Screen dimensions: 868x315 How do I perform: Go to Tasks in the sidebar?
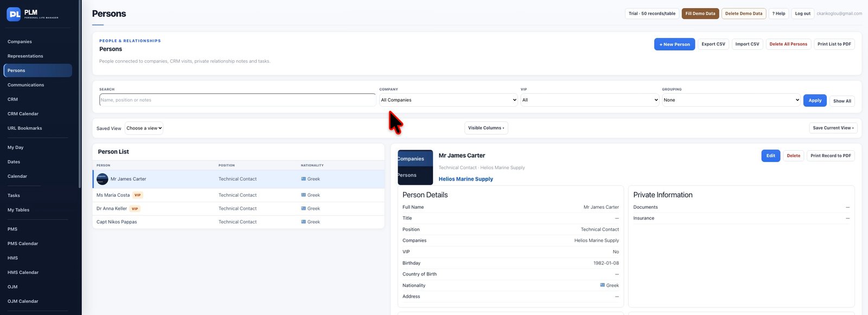coord(14,196)
